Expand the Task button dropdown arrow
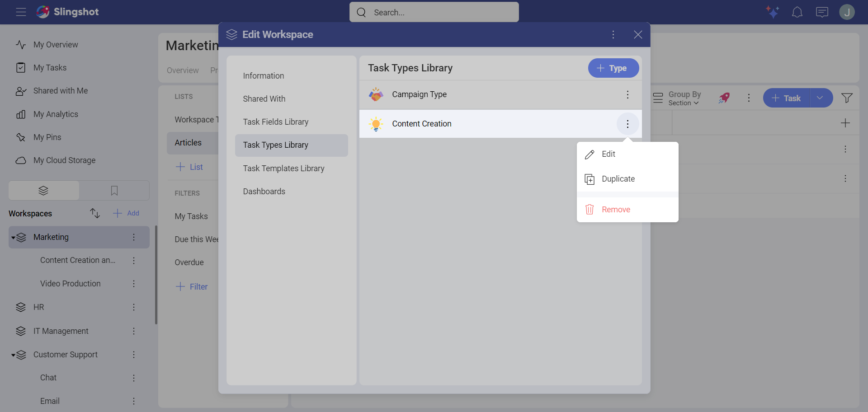The width and height of the screenshot is (868, 412). (821, 98)
